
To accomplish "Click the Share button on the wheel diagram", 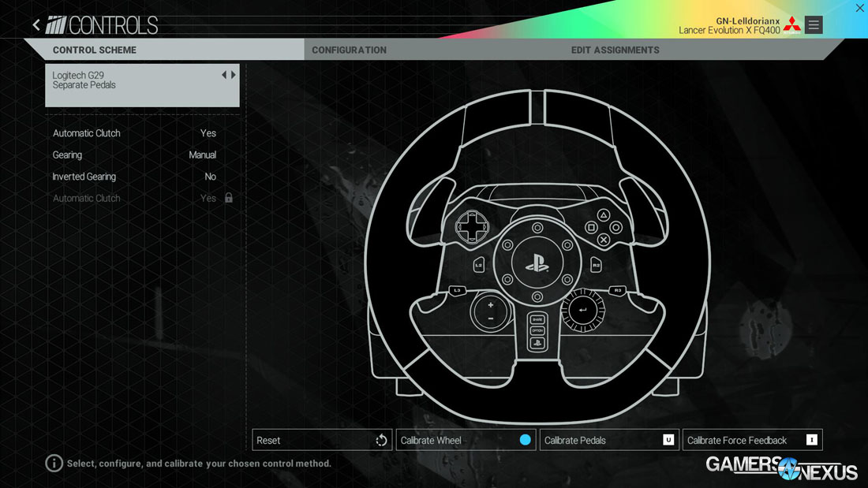I will 539,319.
